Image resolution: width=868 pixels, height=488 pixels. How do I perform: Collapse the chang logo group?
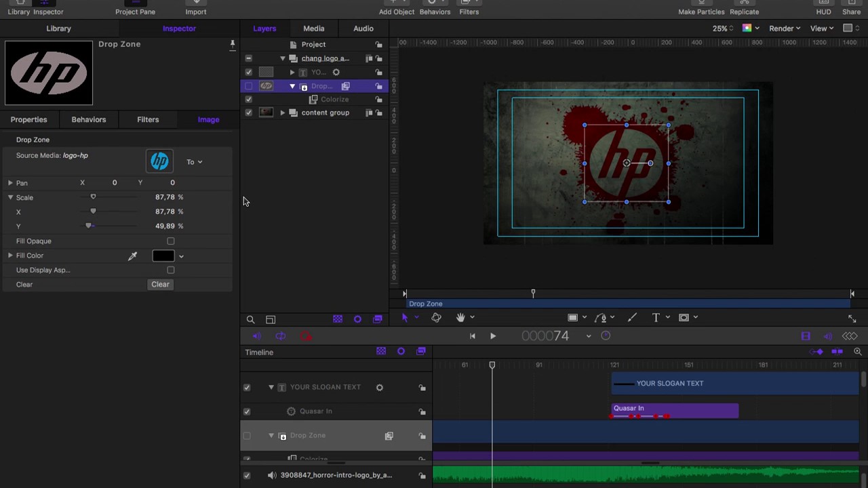click(x=283, y=58)
